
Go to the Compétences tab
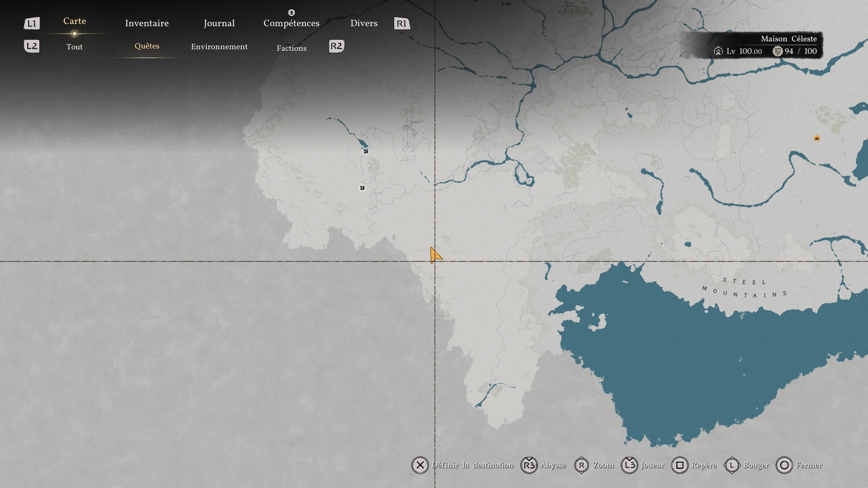(291, 23)
